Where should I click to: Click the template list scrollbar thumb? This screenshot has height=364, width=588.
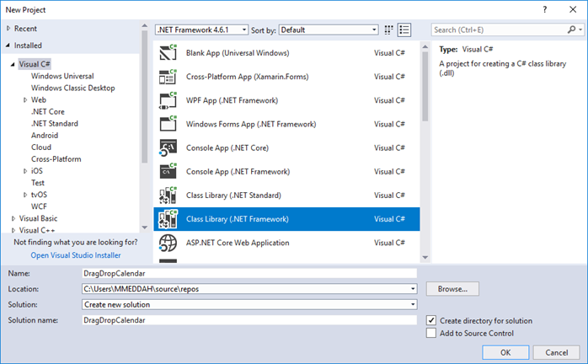[425, 86]
